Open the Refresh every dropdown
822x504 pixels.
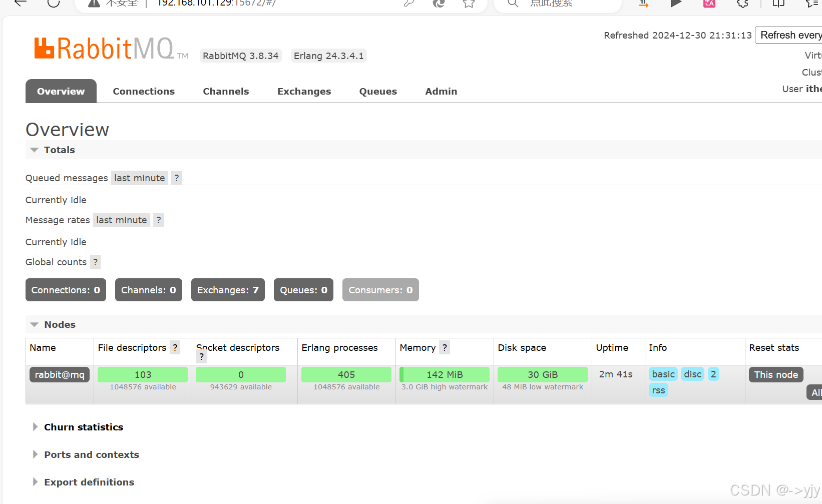pyautogui.click(x=789, y=35)
